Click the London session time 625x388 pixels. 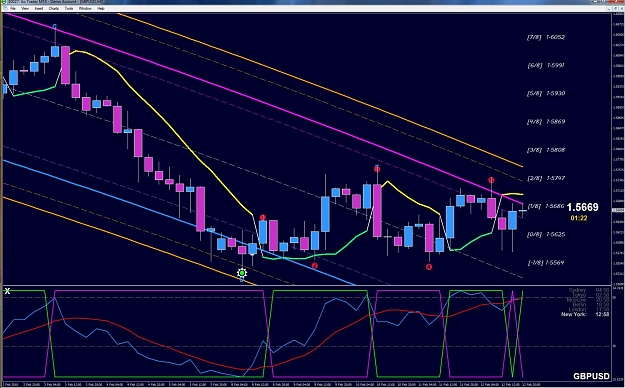coord(602,309)
